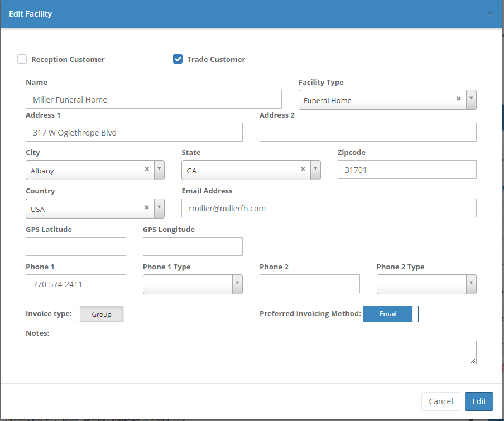This screenshot has height=421, width=504.
Task: Click the Name field showing Miller Funeral Home
Action: coord(153,99)
